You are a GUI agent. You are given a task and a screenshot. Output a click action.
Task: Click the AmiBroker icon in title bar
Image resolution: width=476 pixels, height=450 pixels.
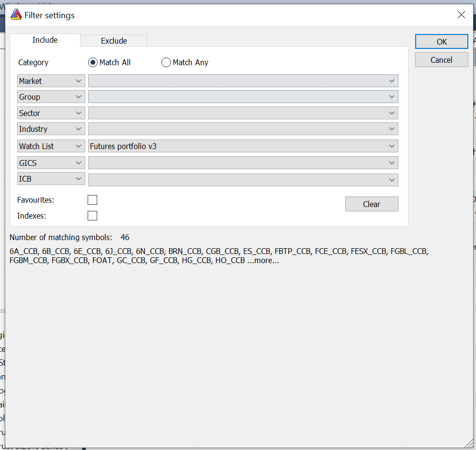tap(16, 15)
